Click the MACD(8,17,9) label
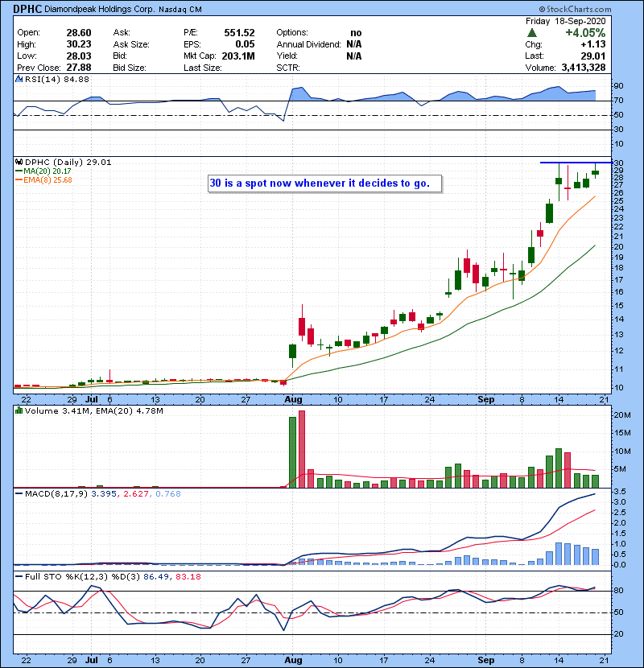This screenshot has width=644, height=668. click(x=56, y=494)
